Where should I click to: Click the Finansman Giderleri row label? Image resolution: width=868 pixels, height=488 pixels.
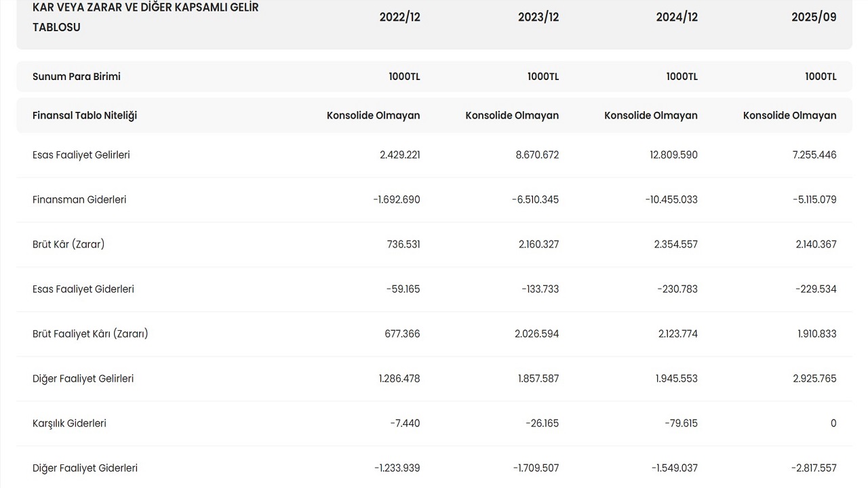(79, 199)
